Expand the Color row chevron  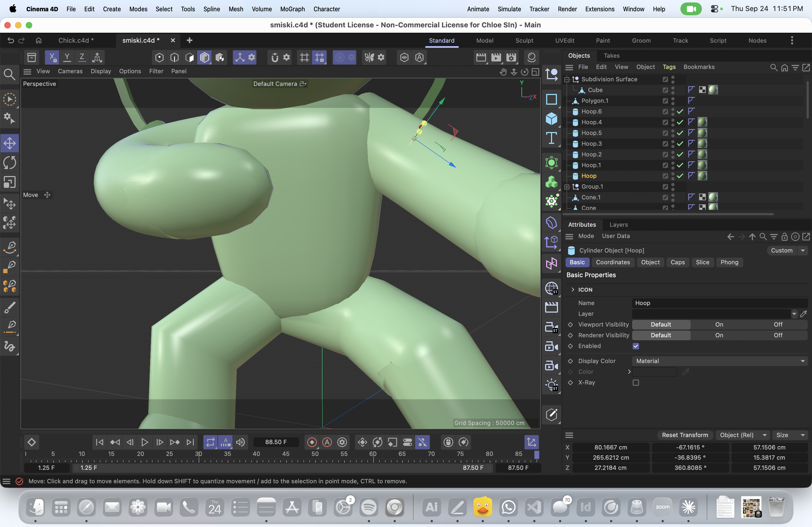click(x=629, y=372)
